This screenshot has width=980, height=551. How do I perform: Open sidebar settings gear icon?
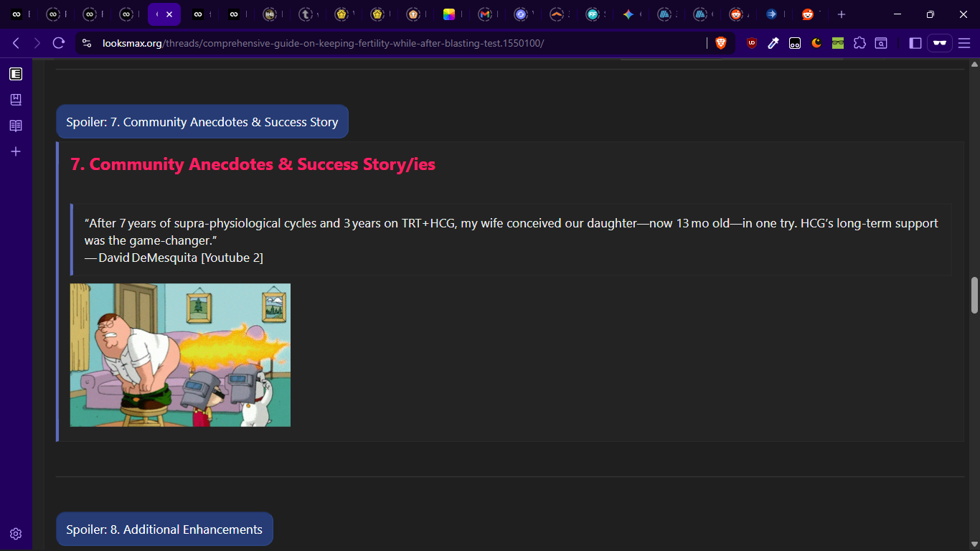[16, 534]
